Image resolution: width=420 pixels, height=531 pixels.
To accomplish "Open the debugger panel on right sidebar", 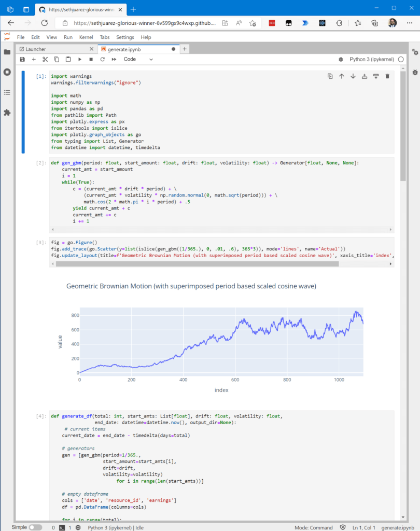I will coord(414,72).
